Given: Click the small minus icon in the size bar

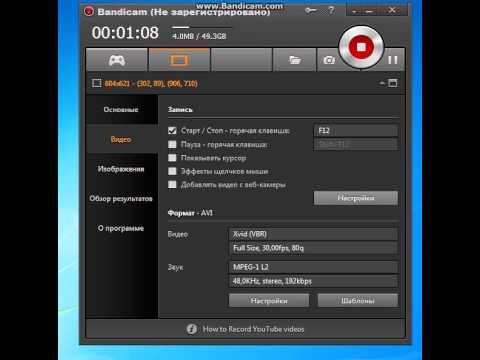Looking at the screenshot, I should click(382, 83).
